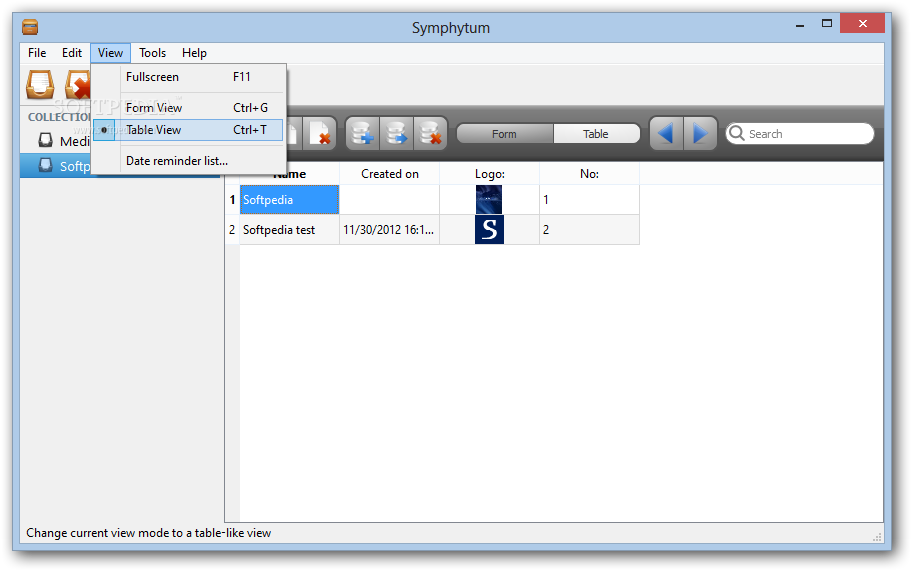Click the Medi collection tray icon
Screen dimensions: 912x571
tap(45, 140)
